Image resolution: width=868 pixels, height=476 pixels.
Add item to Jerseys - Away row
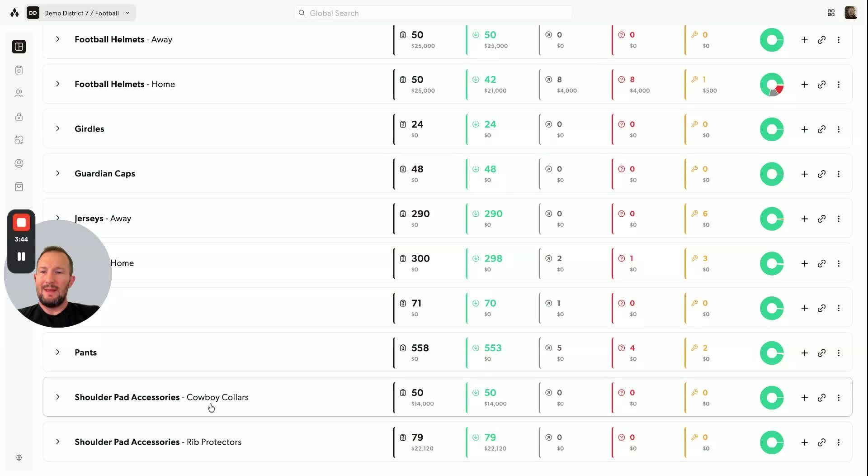[805, 219]
